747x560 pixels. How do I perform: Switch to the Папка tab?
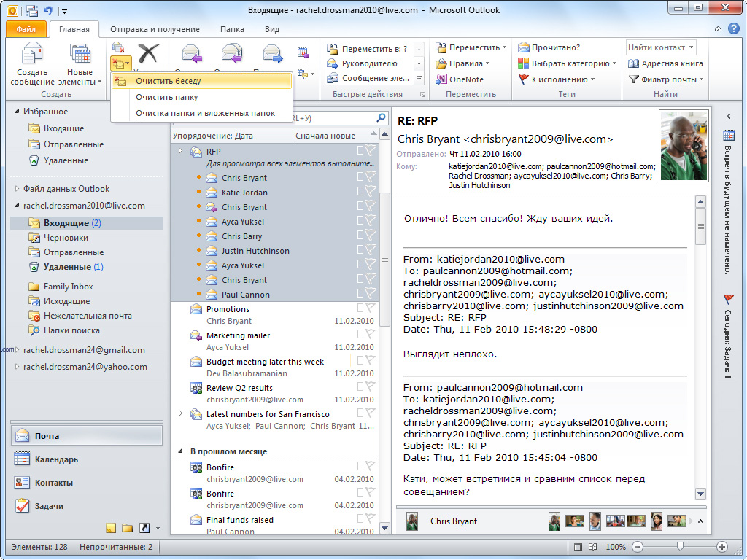point(232,29)
